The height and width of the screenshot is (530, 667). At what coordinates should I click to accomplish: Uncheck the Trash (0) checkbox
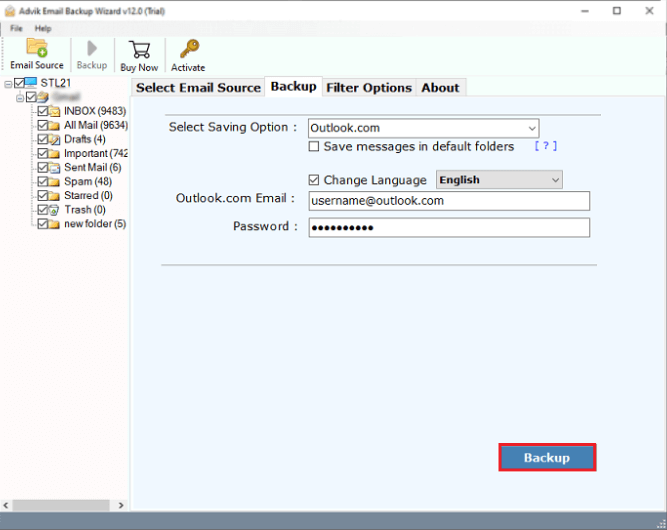pos(43,209)
